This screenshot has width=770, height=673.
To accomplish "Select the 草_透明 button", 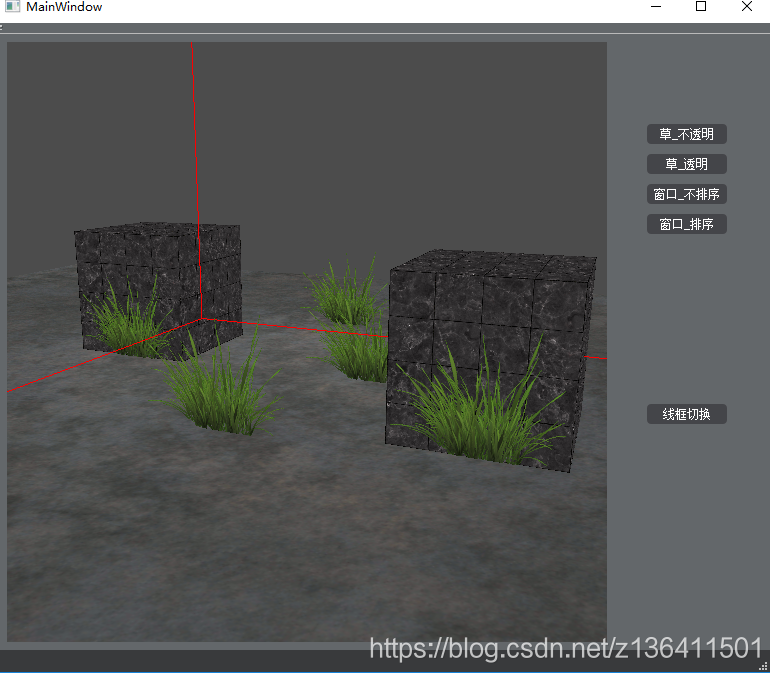I will click(687, 164).
